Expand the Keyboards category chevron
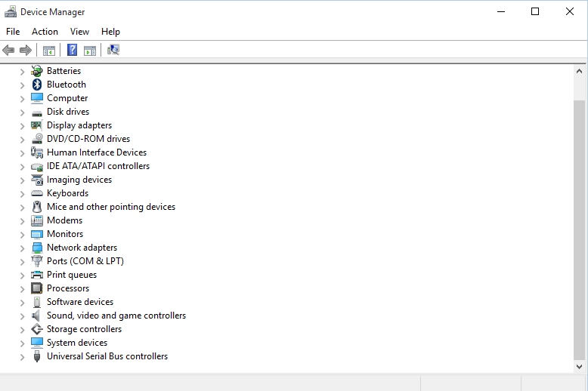This screenshot has width=588, height=391. 22,194
